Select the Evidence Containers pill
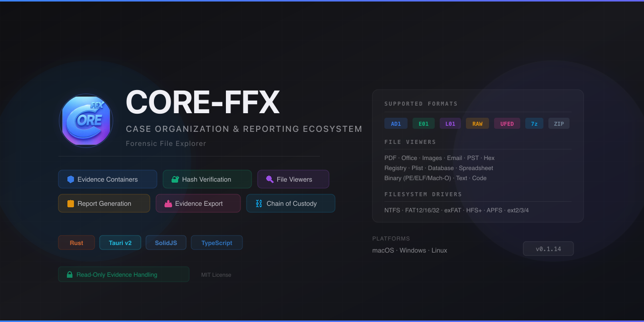This screenshot has width=644, height=322. 108,179
